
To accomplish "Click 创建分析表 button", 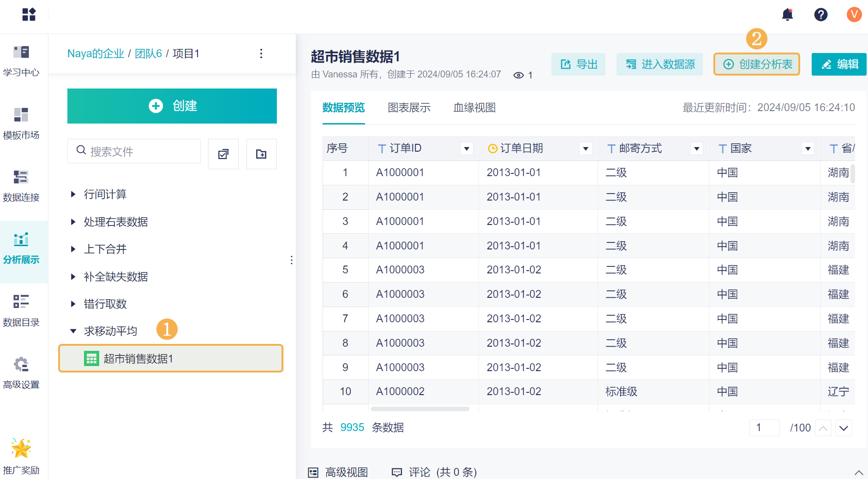I will tap(757, 64).
